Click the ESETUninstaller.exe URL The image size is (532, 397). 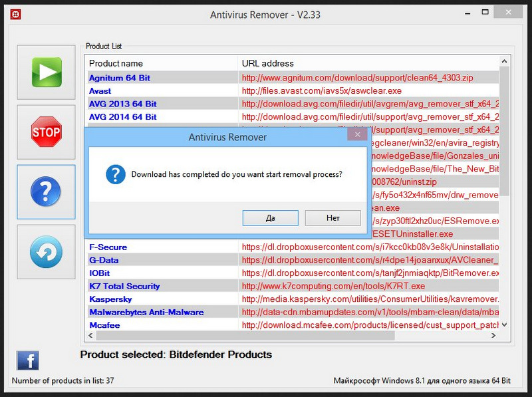[x=412, y=234]
